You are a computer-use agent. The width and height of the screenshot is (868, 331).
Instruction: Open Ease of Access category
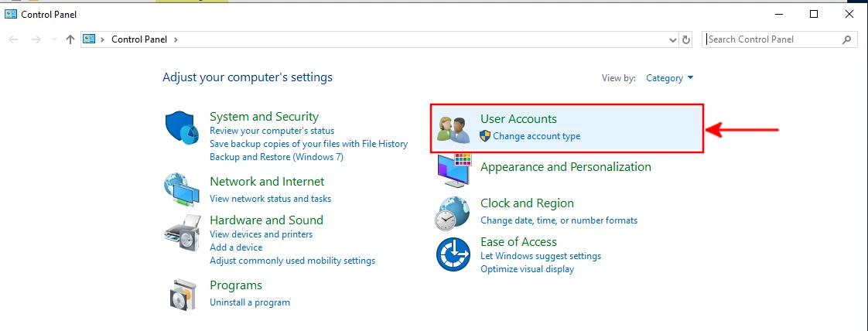(518, 242)
